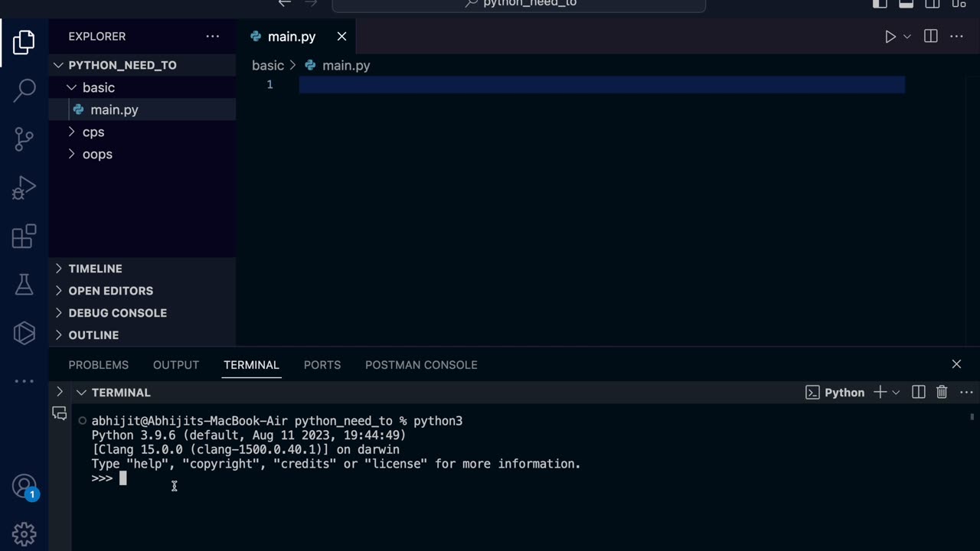Open the Extensions view
The width and height of the screenshot is (980, 551).
click(x=24, y=236)
